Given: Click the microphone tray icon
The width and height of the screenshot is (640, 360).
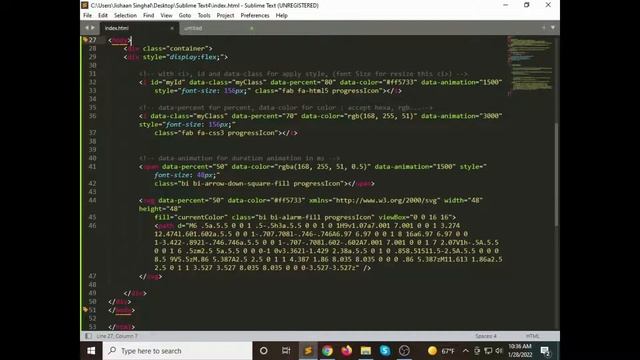Looking at the screenshot, I should tap(477, 351).
